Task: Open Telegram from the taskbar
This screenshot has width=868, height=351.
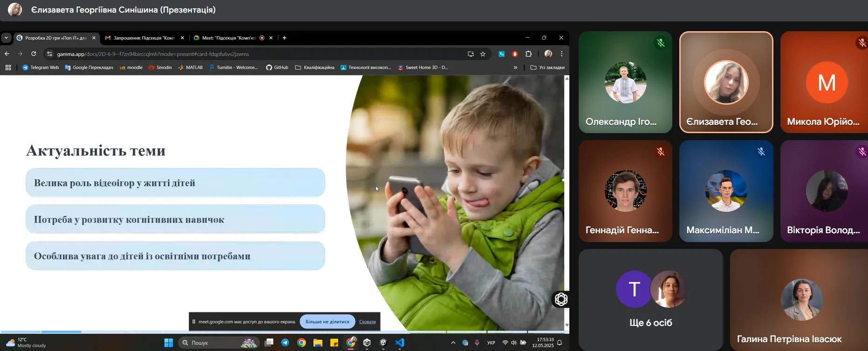Action: click(x=285, y=343)
